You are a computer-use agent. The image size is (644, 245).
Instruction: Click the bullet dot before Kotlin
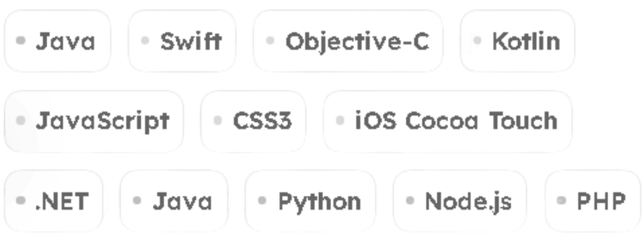(477, 40)
